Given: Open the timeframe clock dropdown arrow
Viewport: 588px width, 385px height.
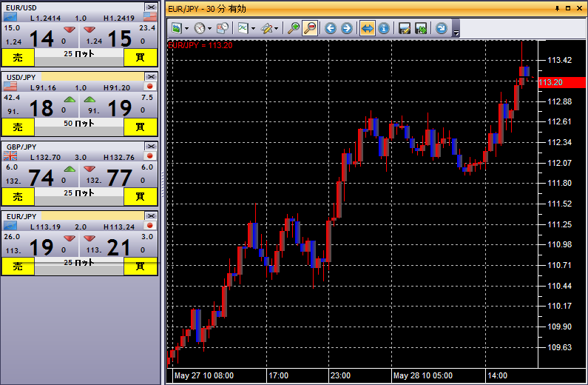Looking at the screenshot, I should 210,28.
